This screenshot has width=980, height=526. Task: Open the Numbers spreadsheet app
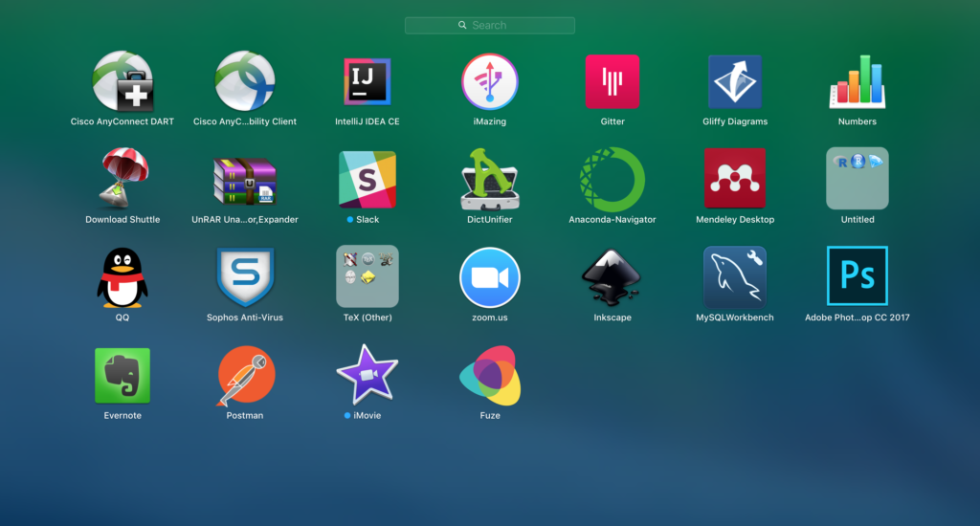(857, 82)
